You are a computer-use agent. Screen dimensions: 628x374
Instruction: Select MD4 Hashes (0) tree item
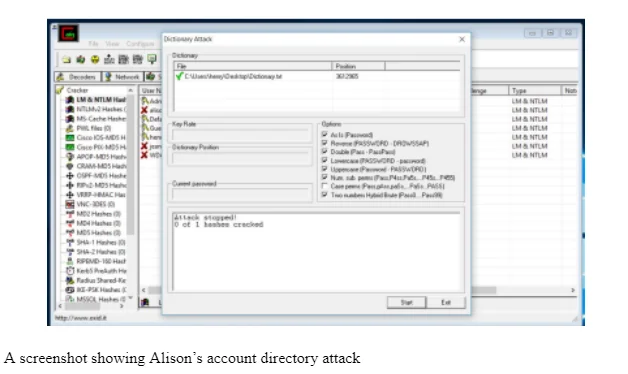point(99,223)
